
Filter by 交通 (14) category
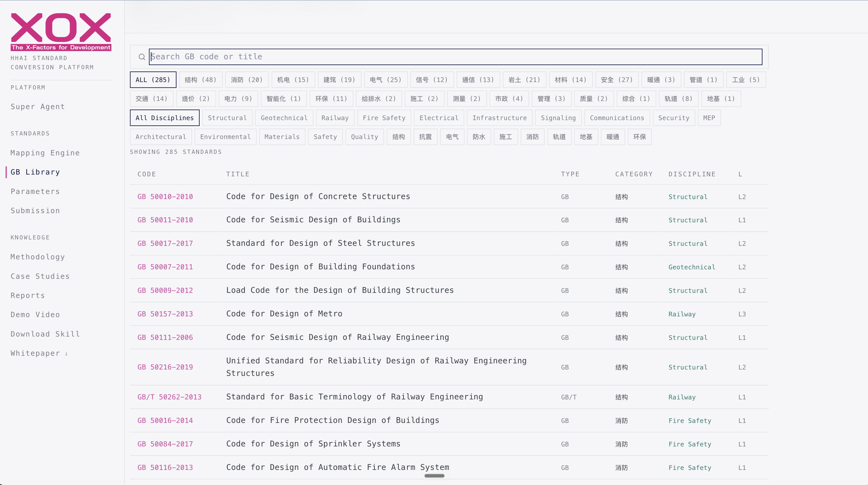(151, 99)
